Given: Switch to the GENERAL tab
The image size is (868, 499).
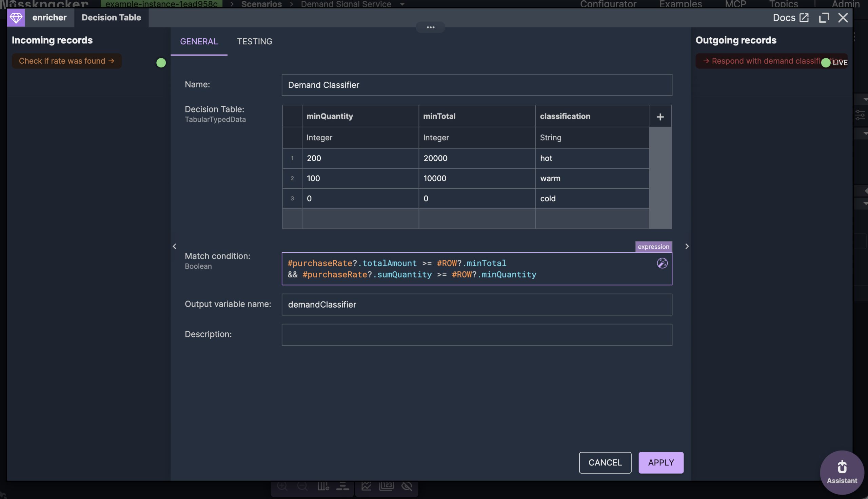Looking at the screenshot, I should coord(199,41).
